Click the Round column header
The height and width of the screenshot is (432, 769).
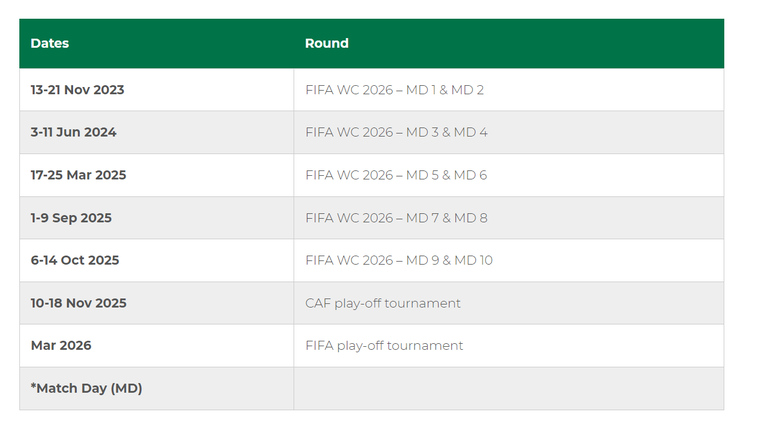tap(327, 44)
